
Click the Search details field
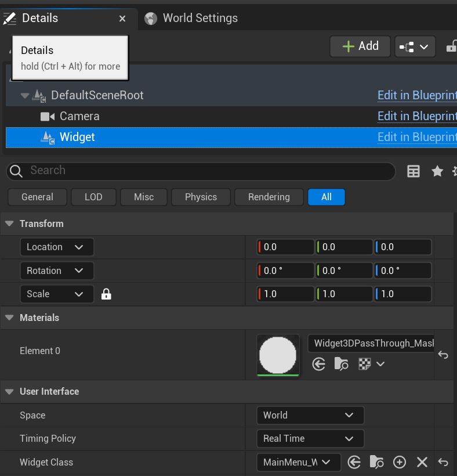point(209,171)
